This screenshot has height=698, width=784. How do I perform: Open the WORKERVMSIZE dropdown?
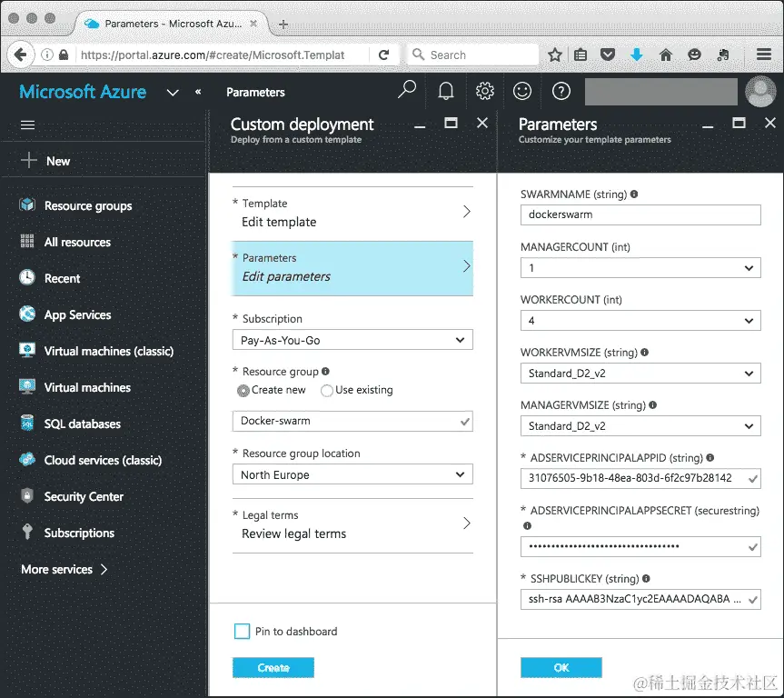point(640,373)
